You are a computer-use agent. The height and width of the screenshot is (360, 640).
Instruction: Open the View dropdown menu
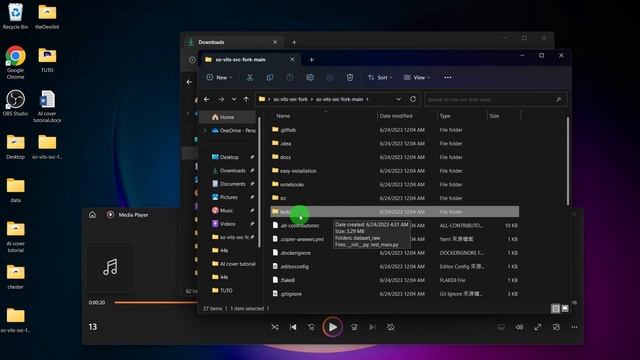click(417, 78)
